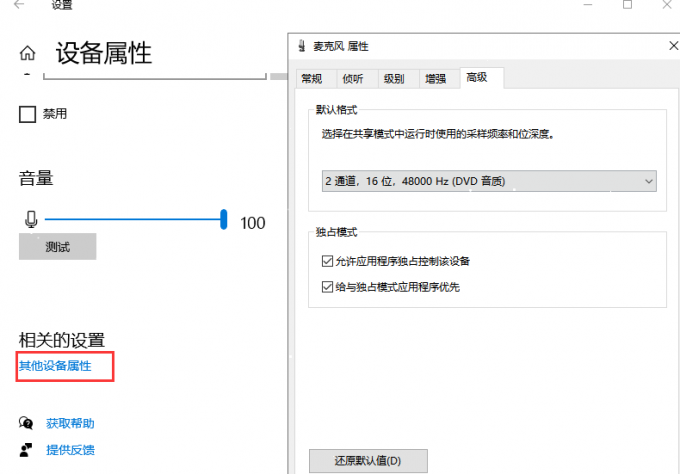The width and height of the screenshot is (680, 474).
Task: Click the microphone icon beside volume slider
Action: tap(30, 221)
